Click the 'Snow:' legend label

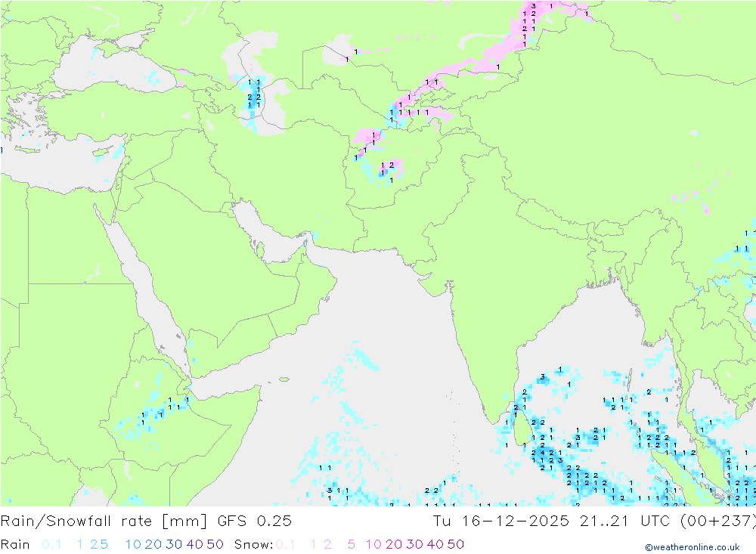click(x=254, y=544)
